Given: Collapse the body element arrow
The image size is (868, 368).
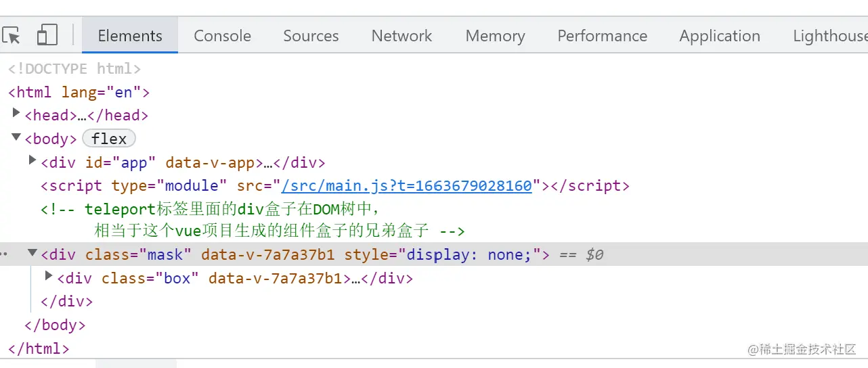Looking at the screenshot, I should pyautogui.click(x=17, y=137).
